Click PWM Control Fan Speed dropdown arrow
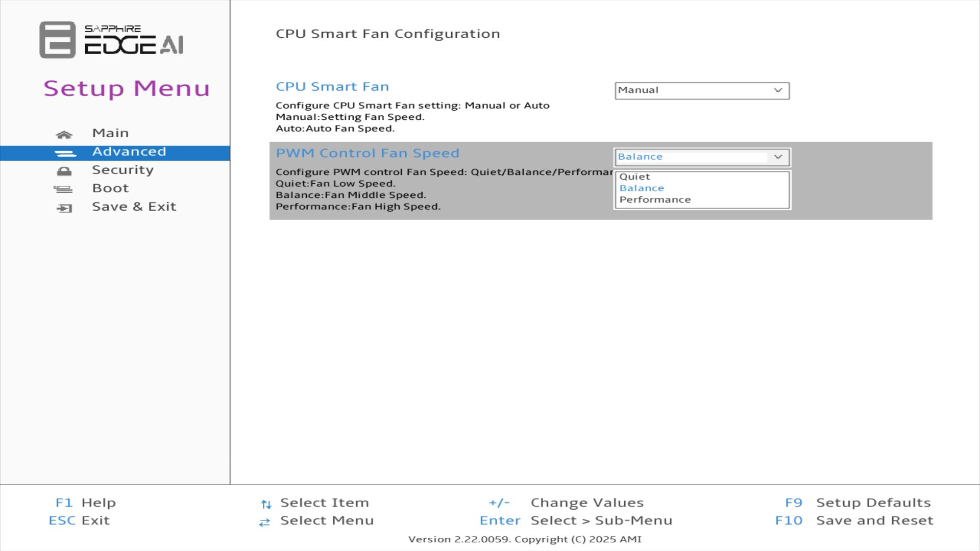This screenshot has width=980, height=551. coord(777,157)
